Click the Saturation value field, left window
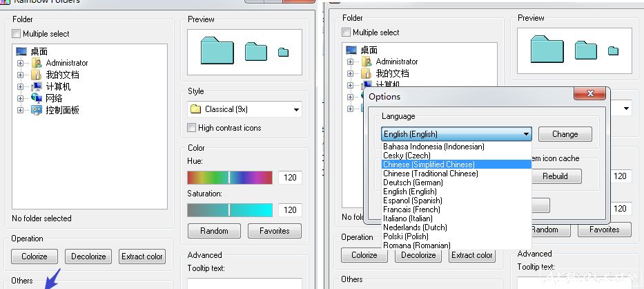This screenshot has width=644, height=289. coord(290,210)
